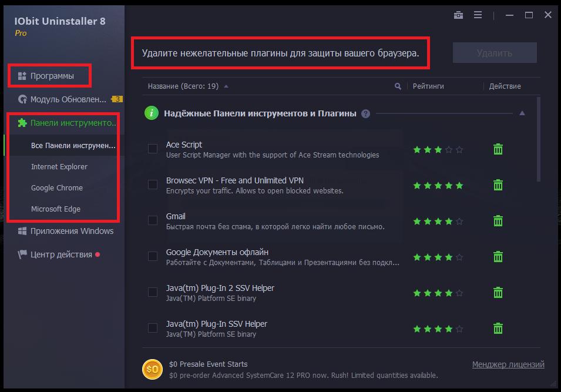This screenshot has height=392, width=561.
Task: Check the Browsec VPN checkbox
Action: (153, 185)
